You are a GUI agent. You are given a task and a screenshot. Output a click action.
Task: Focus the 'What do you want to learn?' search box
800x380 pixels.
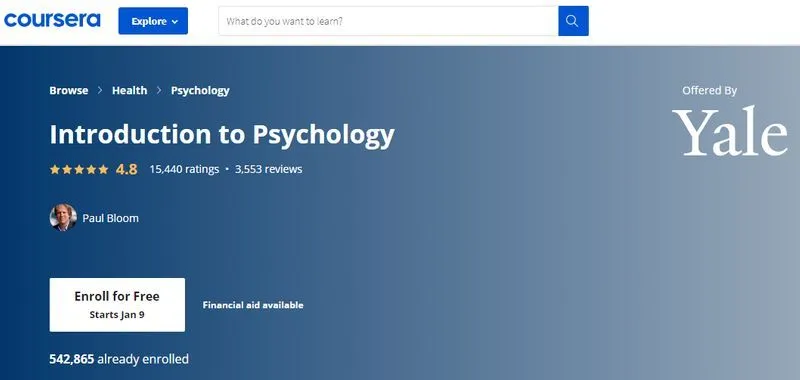(x=388, y=21)
